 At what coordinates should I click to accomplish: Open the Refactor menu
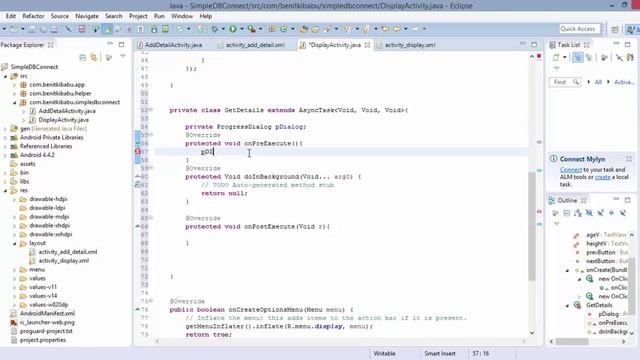[33, 16]
